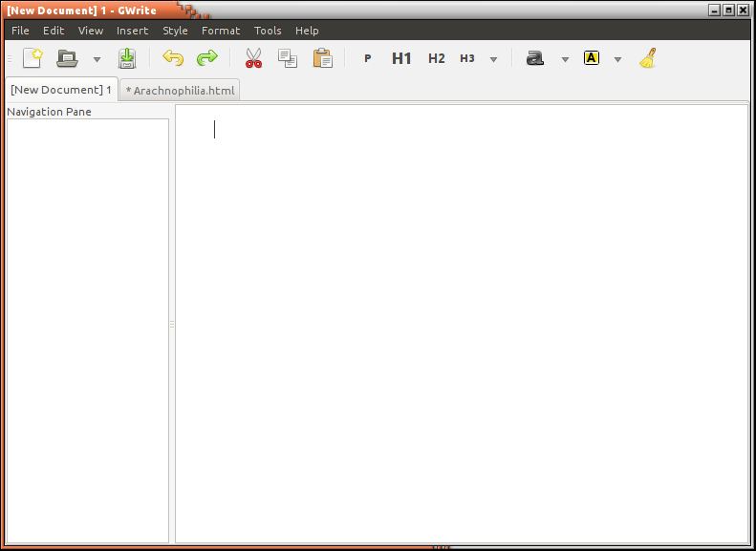
Task: Click the Open file folder icon
Action: point(67,58)
